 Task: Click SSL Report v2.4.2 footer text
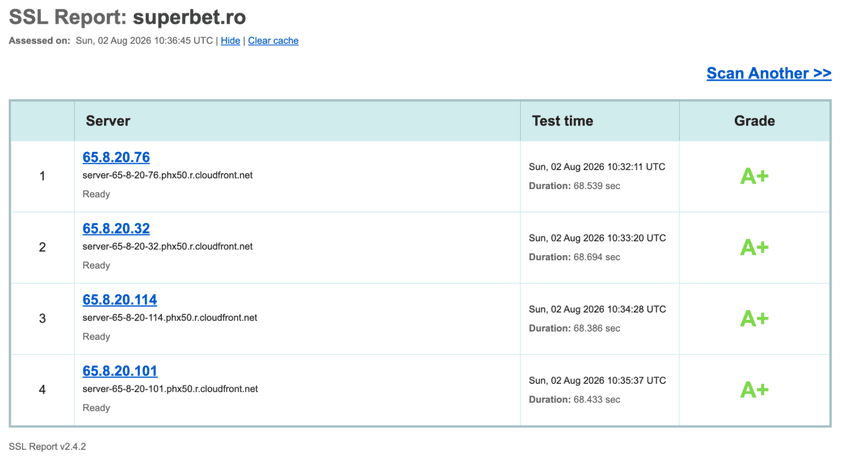click(x=47, y=447)
